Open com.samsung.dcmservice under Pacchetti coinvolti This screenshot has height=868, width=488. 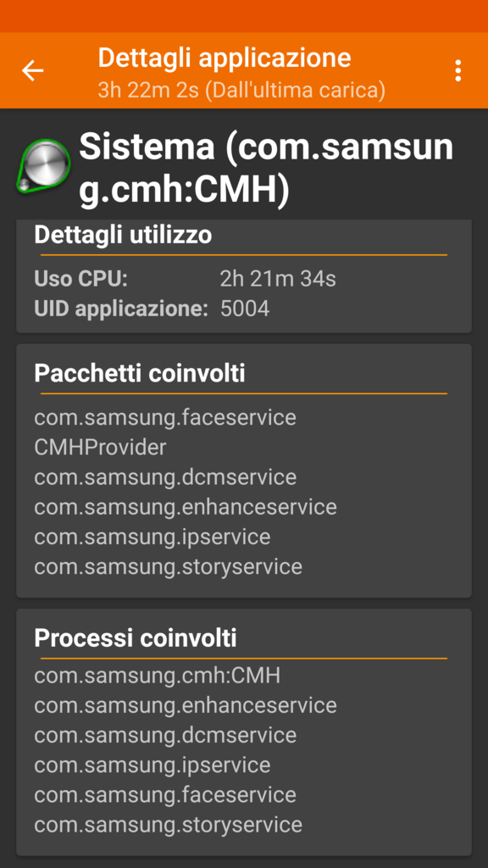coord(165,477)
